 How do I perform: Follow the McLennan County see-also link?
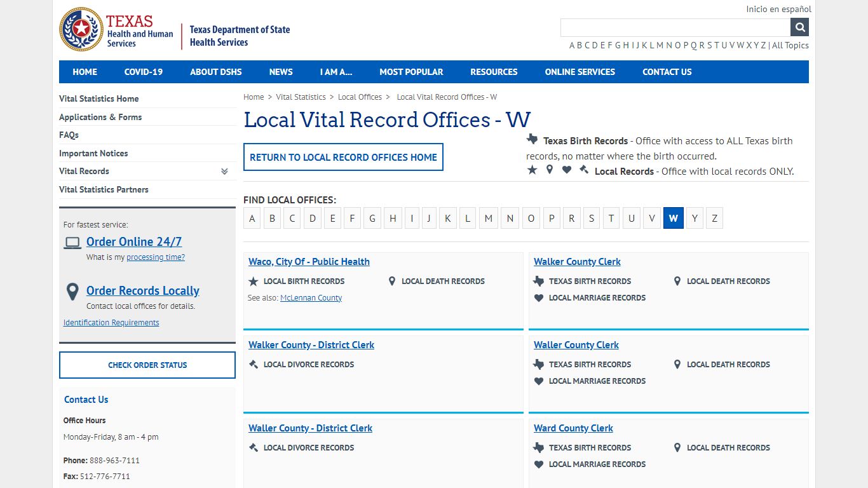tap(311, 297)
